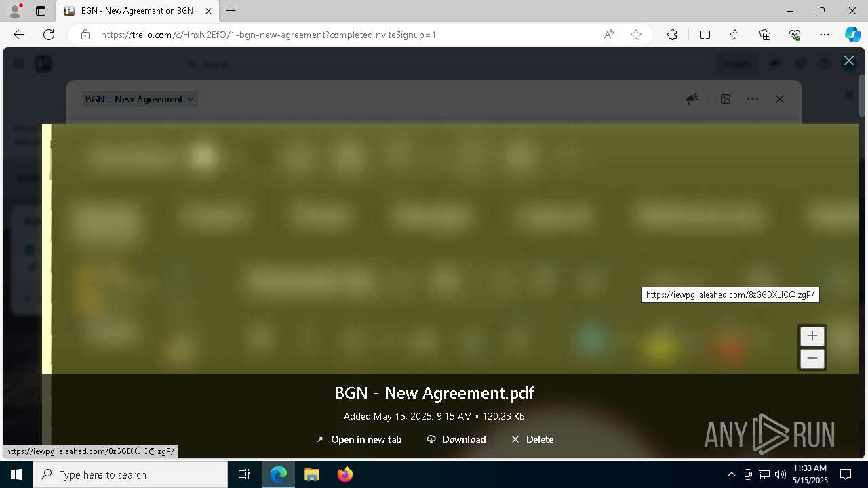Open the card actions ellipsis menu
Screen dimensions: 868x488
coord(753,99)
